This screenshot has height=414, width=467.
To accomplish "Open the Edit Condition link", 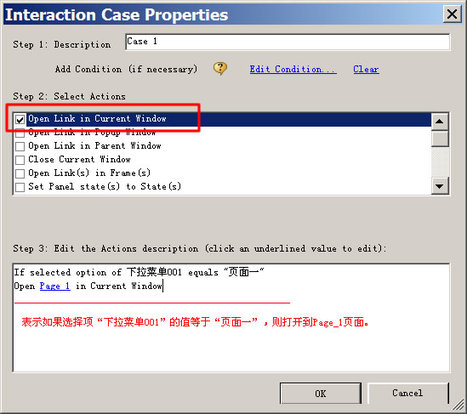I will coord(293,69).
